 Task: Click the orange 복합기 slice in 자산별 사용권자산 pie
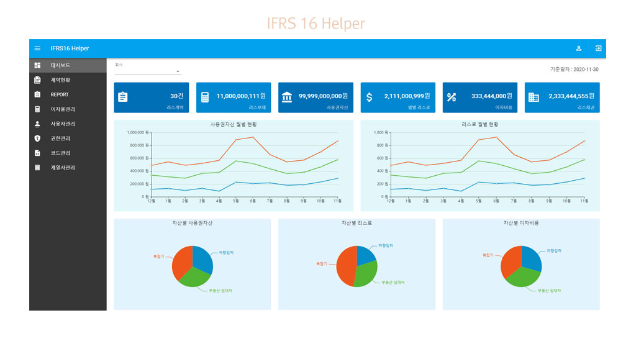coord(181,263)
